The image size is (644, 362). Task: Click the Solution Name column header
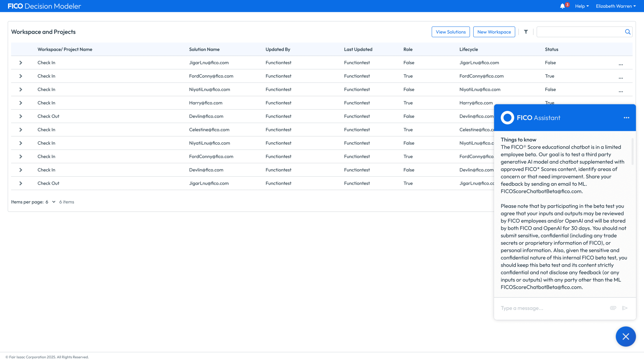[204, 49]
